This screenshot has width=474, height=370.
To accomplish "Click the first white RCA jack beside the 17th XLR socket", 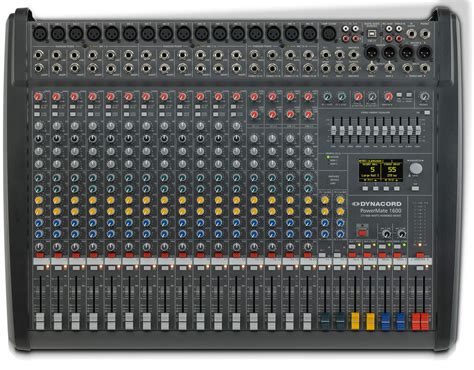I will click(346, 29).
